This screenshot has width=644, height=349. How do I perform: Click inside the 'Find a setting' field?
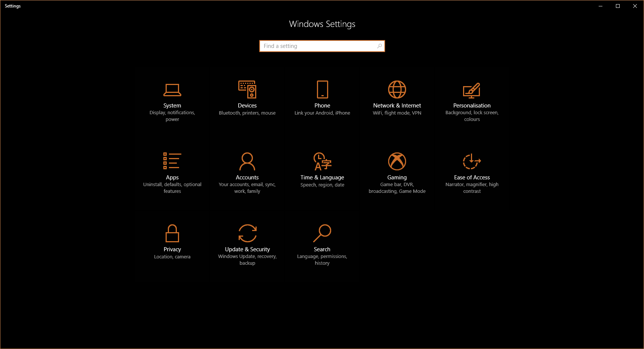click(322, 46)
